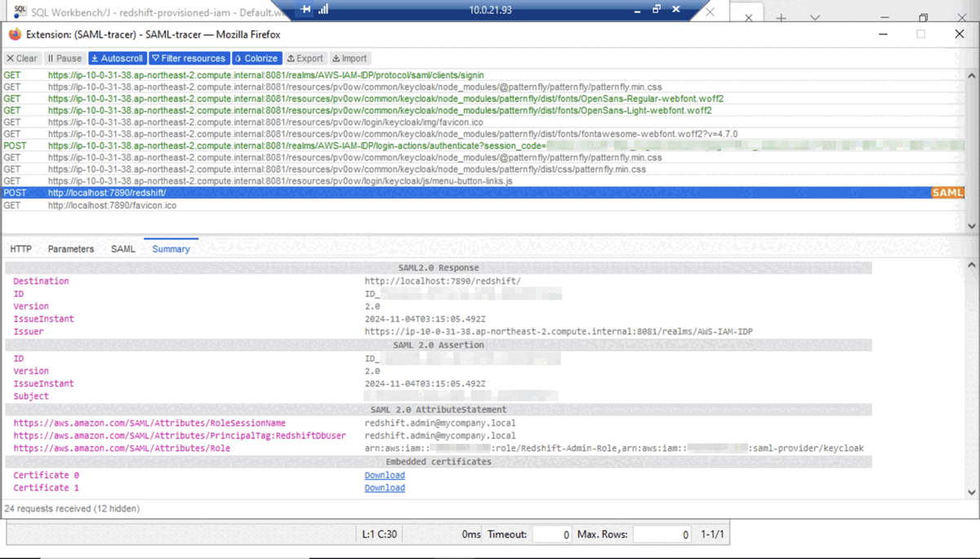The height and width of the screenshot is (559, 980).
Task: Minimize the remote session 10.0.21.93 bar
Action: pyautogui.click(x=639, y=11)
